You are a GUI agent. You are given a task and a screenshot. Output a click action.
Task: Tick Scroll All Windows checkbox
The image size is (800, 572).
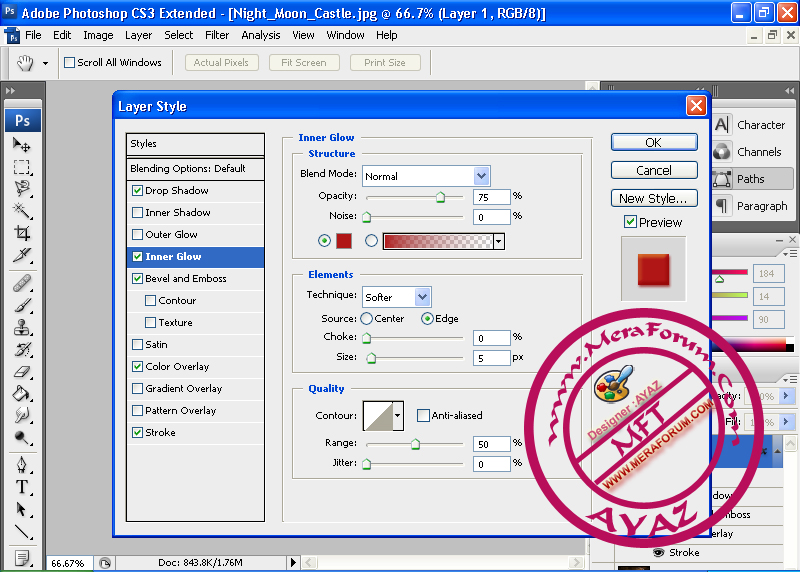tap(69, 62)
